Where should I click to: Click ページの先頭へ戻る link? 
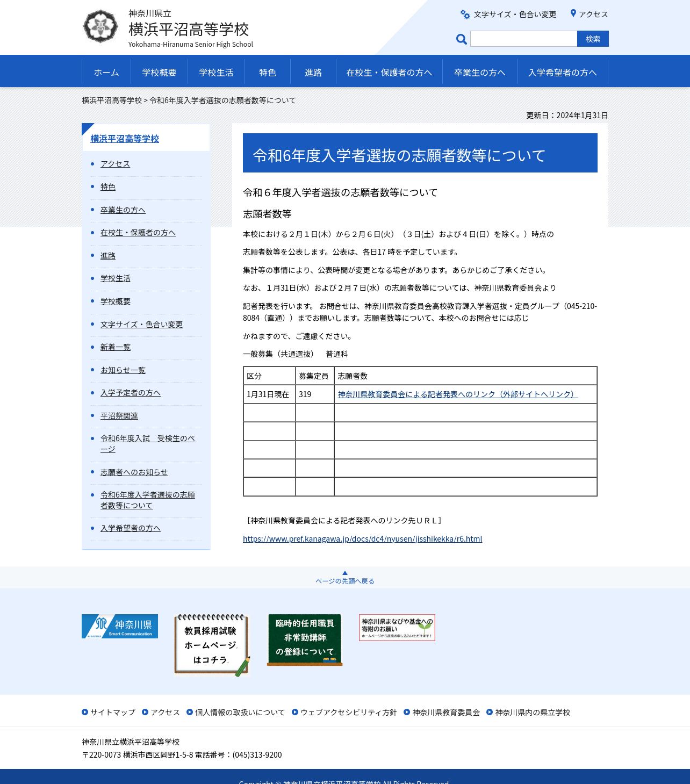tap(345, 581)
